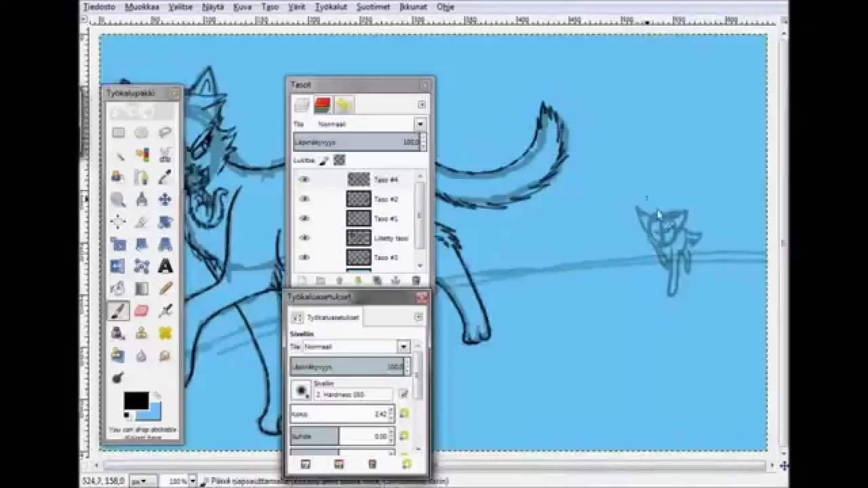This screenshot has width=868, height=488.
Task: Select the Heal tool
Action: click(164, 333)
